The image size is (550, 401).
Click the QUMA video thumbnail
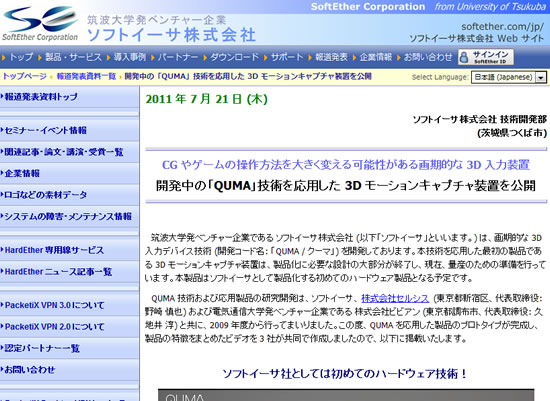point(346,395)
